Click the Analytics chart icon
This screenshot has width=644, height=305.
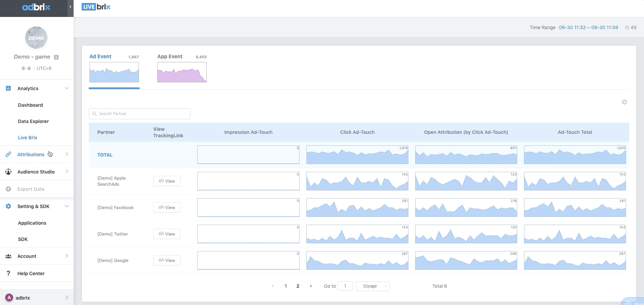[8, 88]
